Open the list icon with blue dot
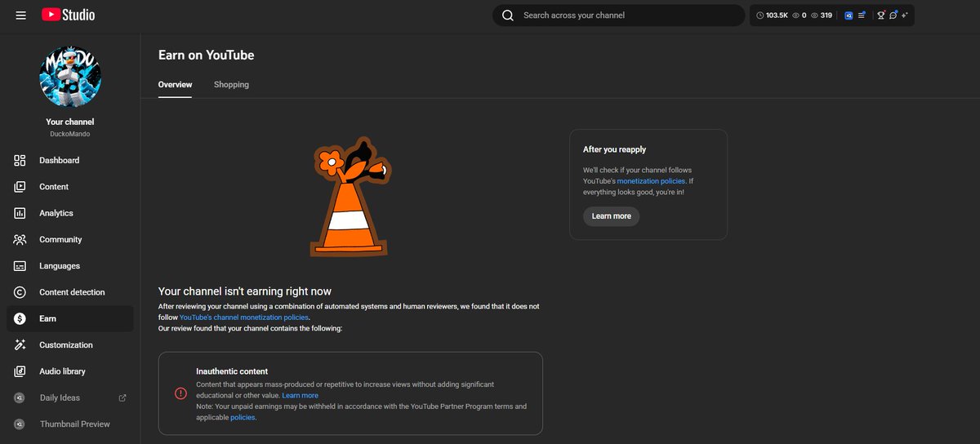Screen dimensions: 980x444 click(x=862, y=15)
